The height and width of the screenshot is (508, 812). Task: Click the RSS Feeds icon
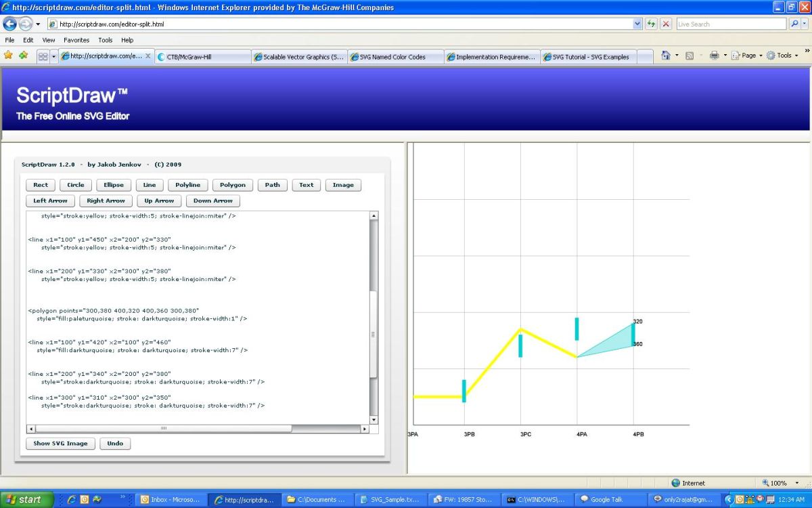pyautogui.click(x=690, y=56)
